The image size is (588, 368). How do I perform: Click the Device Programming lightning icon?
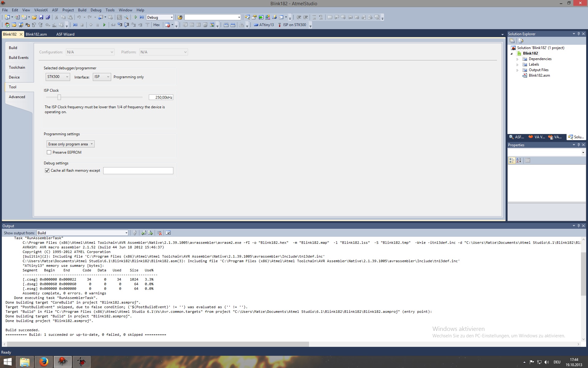pos(274,17)
